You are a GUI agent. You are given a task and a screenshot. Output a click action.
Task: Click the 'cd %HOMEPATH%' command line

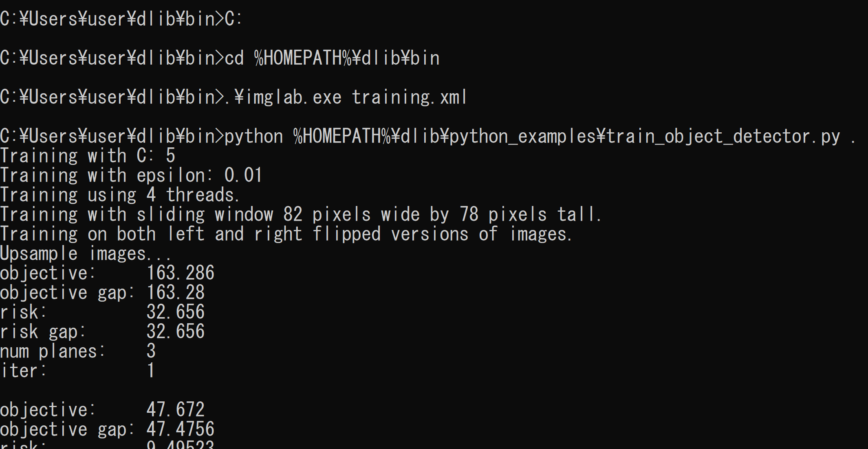click(x=220, y=58)
